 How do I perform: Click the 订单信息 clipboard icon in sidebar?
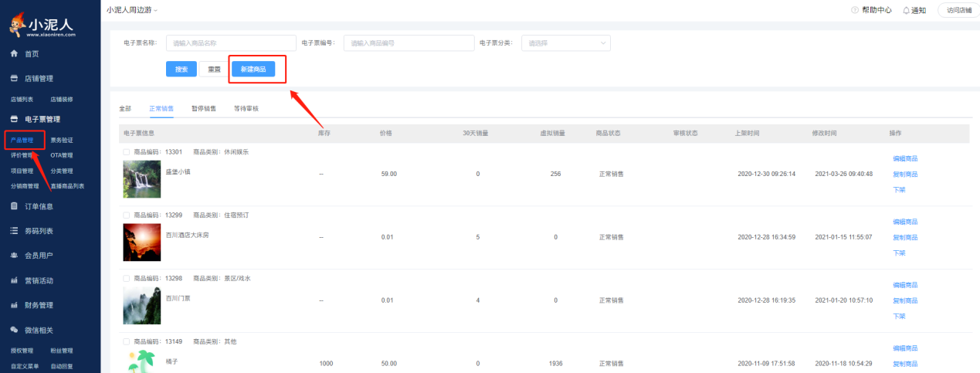coord(14,206)
